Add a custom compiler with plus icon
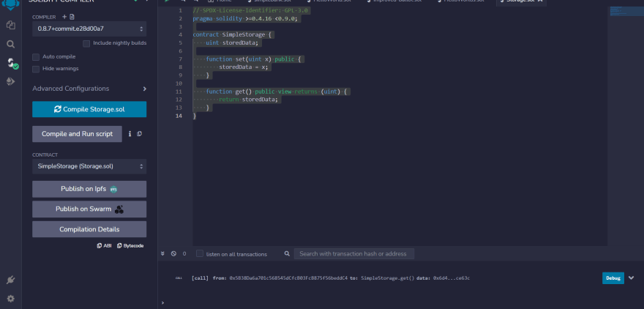Image resolution: width=644 pixels, height=309 pixels. (x=64, y=17)
